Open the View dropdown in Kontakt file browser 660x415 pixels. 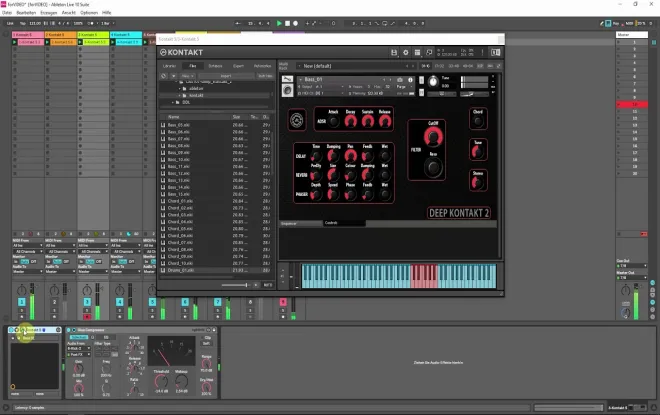point(187,76)
